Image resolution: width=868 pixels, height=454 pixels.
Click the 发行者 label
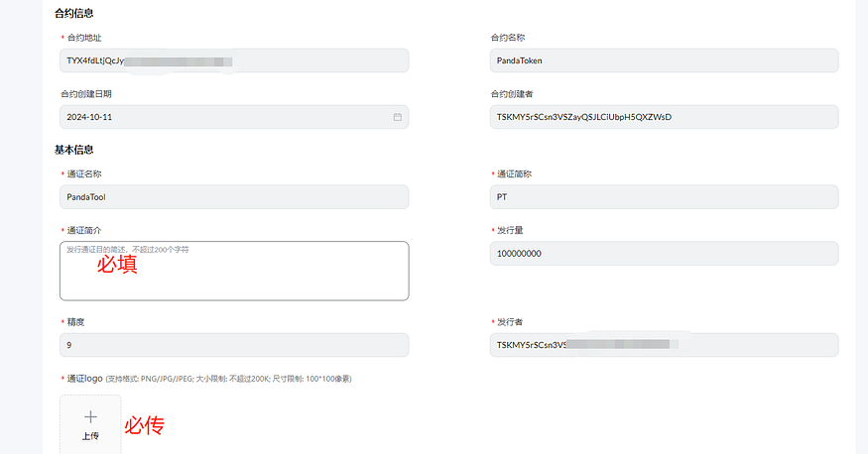510,322
